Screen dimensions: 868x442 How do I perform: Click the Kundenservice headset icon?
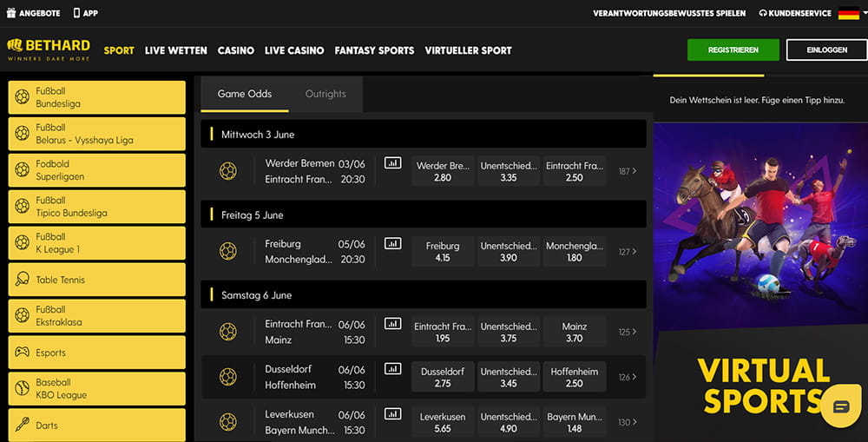(763, 13)
